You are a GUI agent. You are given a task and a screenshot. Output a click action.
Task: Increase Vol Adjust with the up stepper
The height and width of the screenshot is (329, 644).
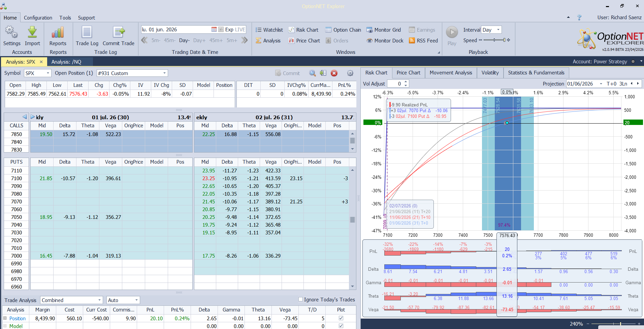406,82
